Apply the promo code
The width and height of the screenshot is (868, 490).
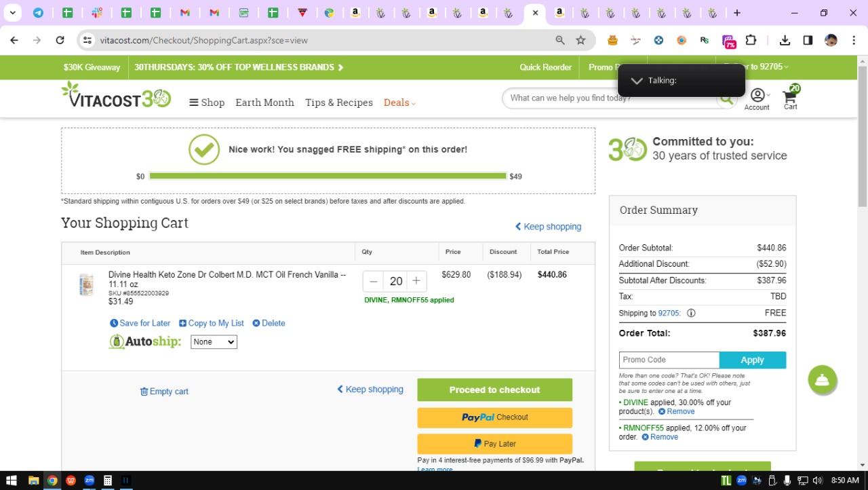(x=753, y=360)
